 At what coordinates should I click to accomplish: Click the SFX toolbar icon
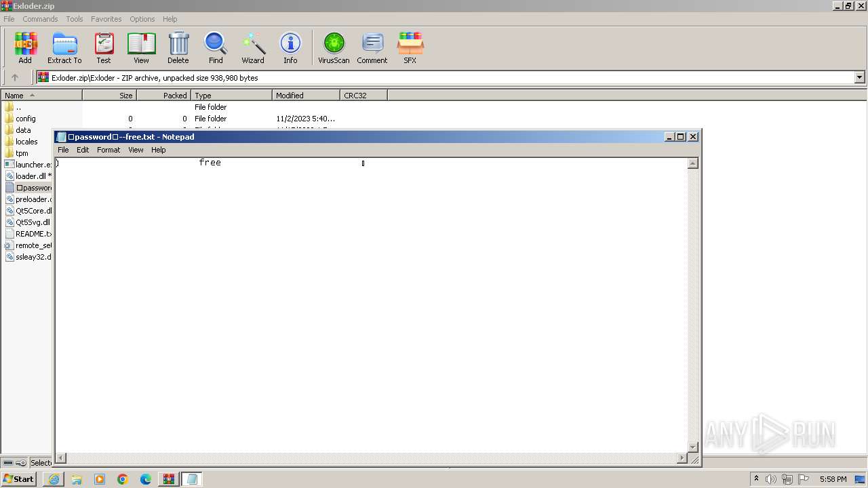pos(410,48)
